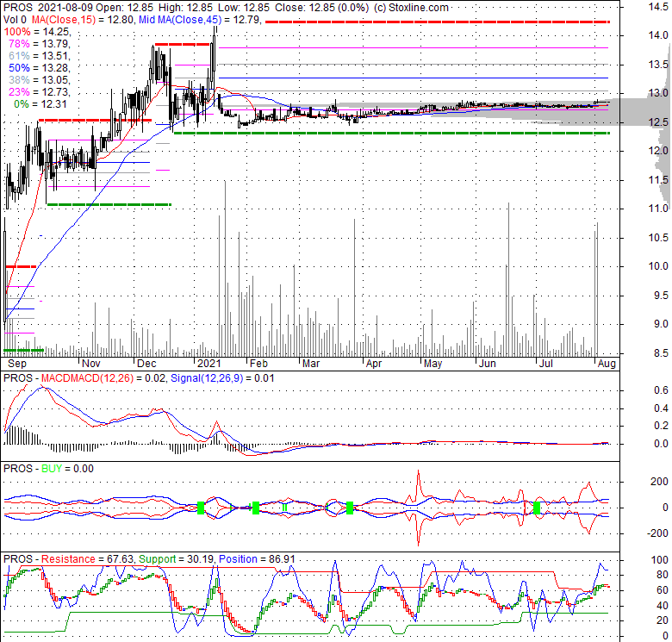The width and height of the screenshot is (672, 642).
Task: Select the 38% = 13.05 Fibonacci label
Action: [x=40, y=80]
